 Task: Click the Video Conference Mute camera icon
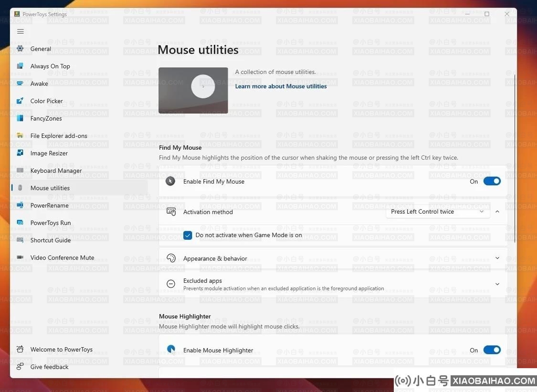pyautogui.click(x=20, y=257)
